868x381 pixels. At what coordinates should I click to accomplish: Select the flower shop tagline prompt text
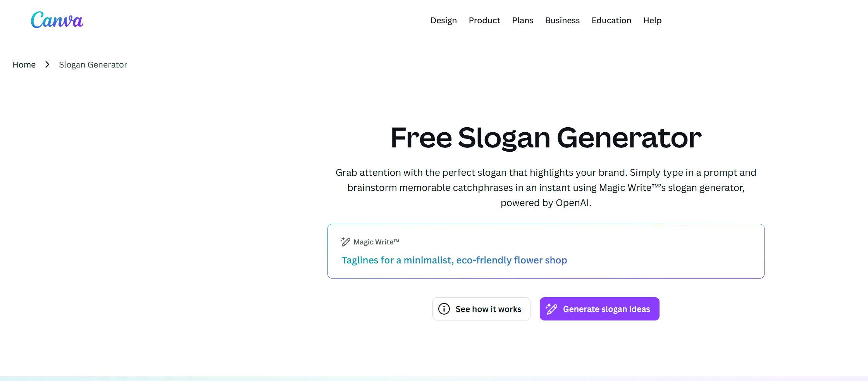454,260
